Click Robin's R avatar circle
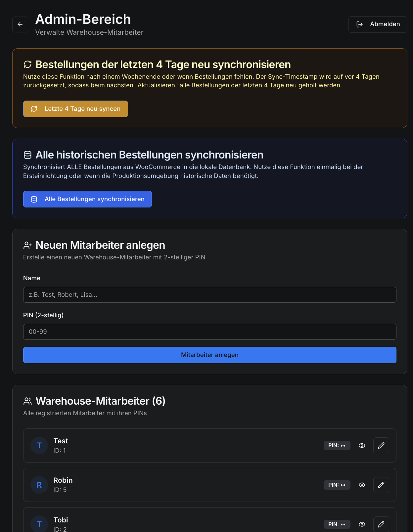This screenshot has width=413, height=532. click(39, 485)
